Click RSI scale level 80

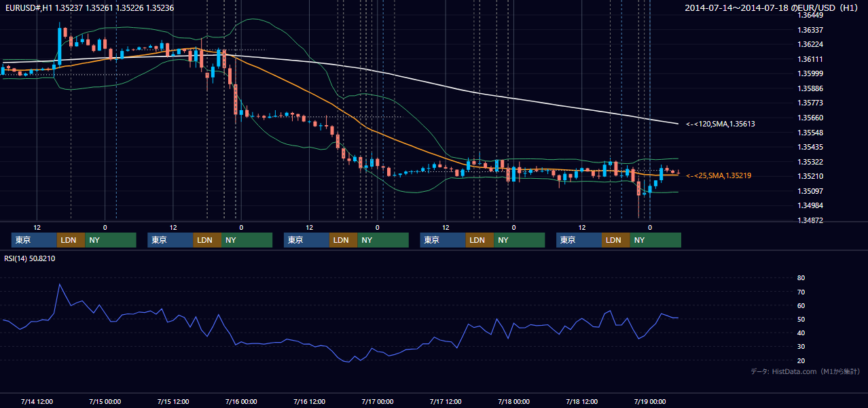click(x=801, y=278)
